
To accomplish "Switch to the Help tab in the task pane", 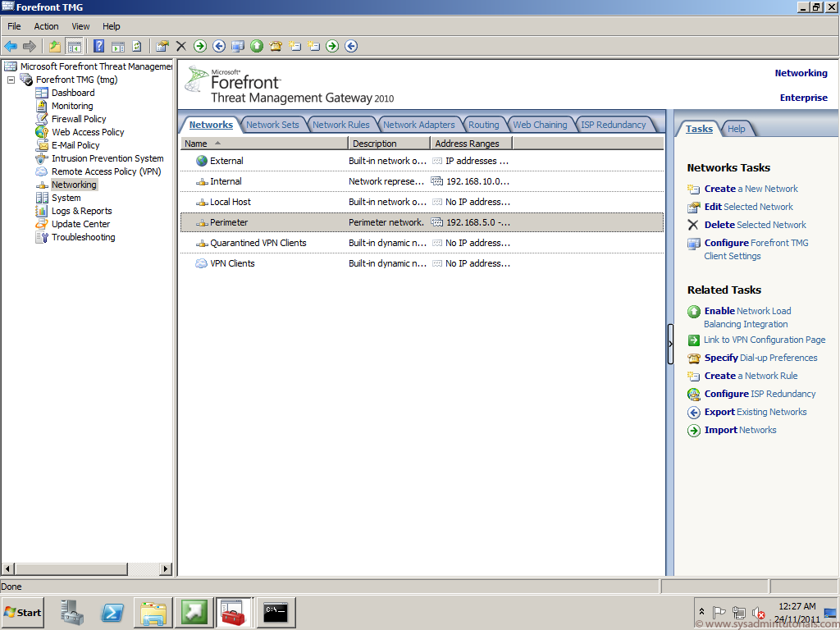I will coord(736,129).
